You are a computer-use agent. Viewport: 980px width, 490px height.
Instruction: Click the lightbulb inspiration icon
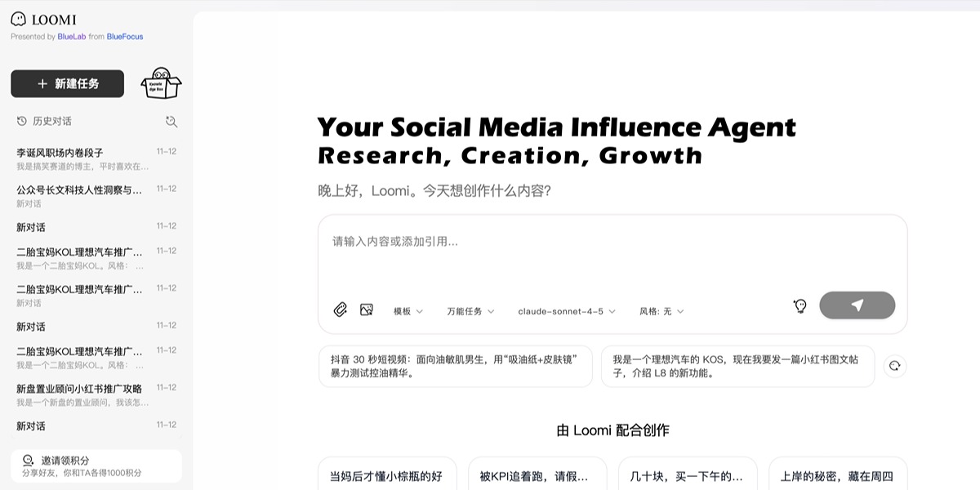click(x=800, y=306)
